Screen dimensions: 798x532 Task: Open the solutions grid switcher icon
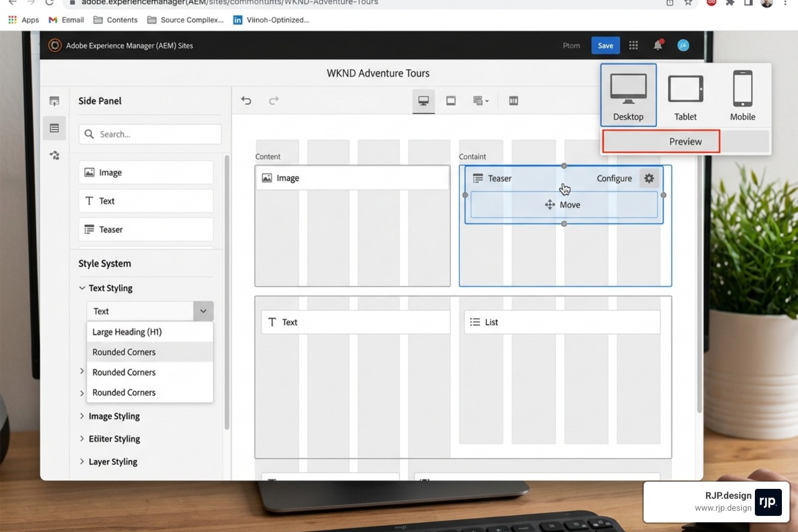point(633,45)
